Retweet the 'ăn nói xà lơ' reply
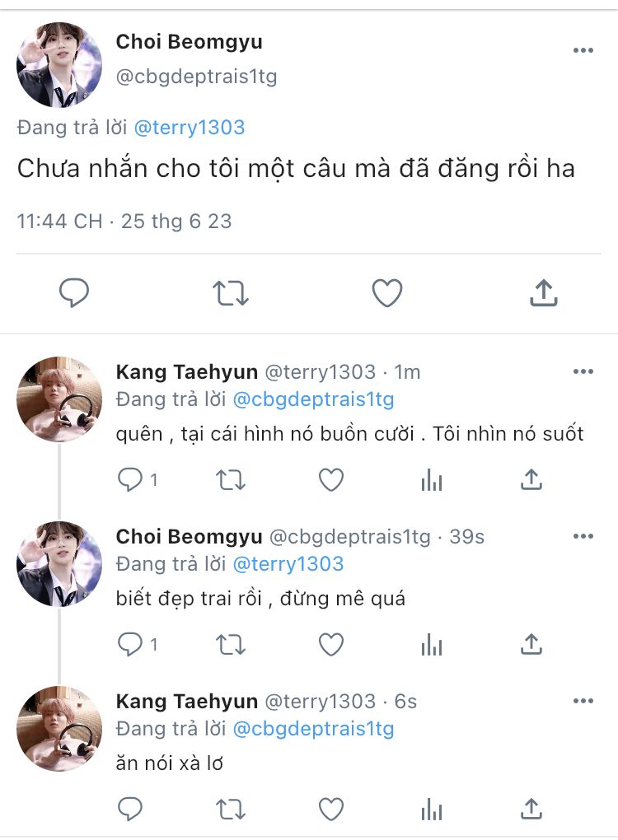Image resolution: width=618 pixels, height=840 pixels. (x=231, y=809)
